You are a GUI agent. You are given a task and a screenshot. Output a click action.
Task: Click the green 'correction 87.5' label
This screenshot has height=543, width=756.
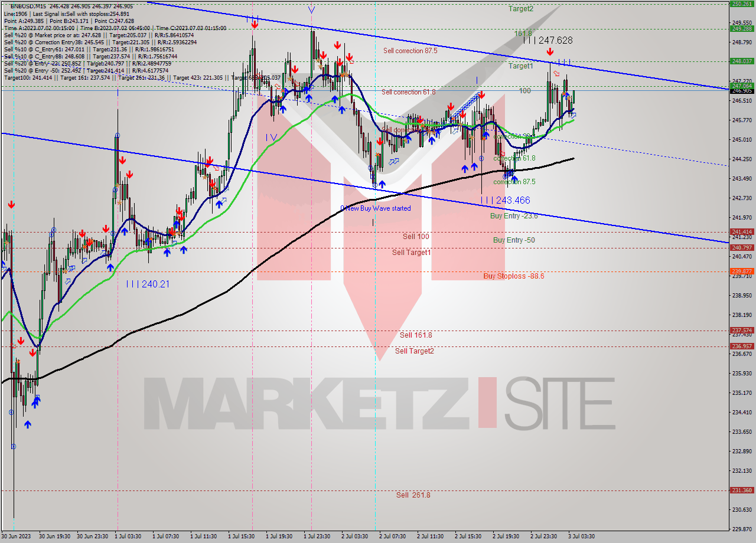coord(514,182)
